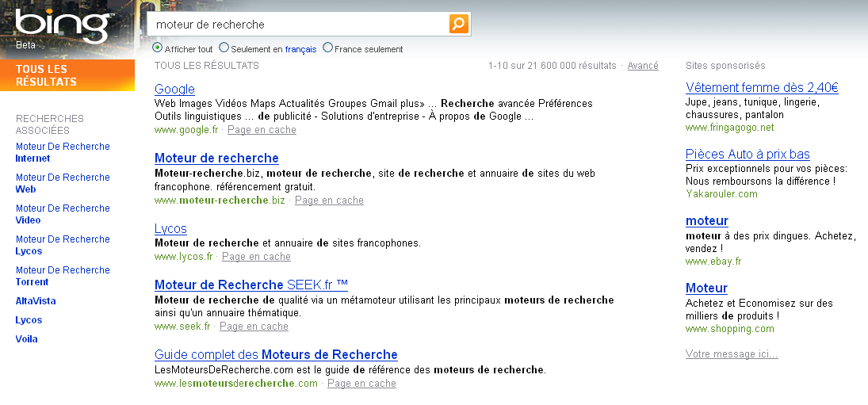The image size is (868, 405).
Task: Click the 'Votre message ici...' link
Action: tap(732, 353)
